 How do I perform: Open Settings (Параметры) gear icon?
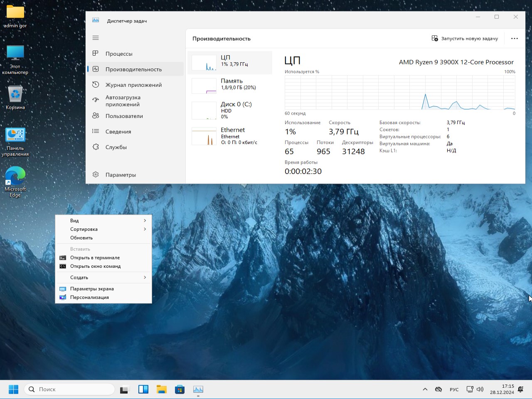pos(96,175)
